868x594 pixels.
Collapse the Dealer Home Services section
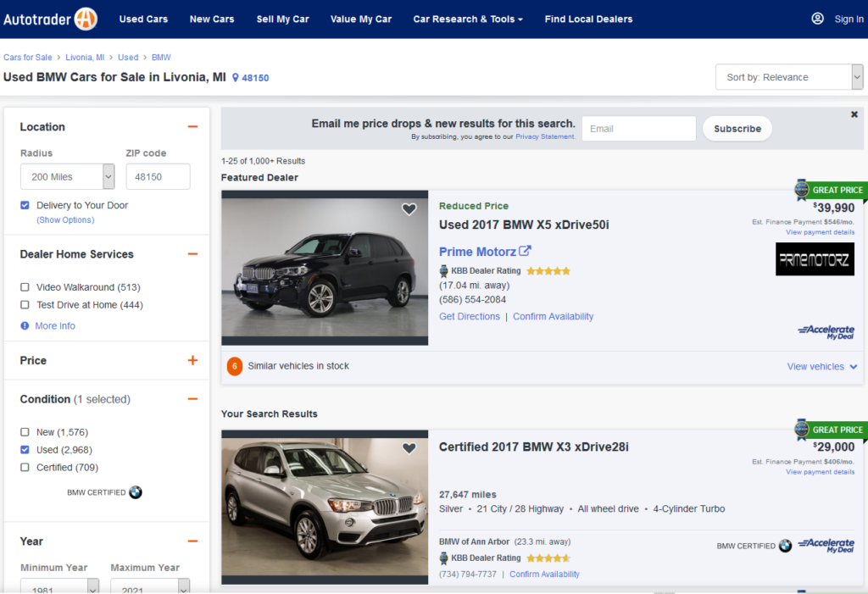[x=192, y=254]
